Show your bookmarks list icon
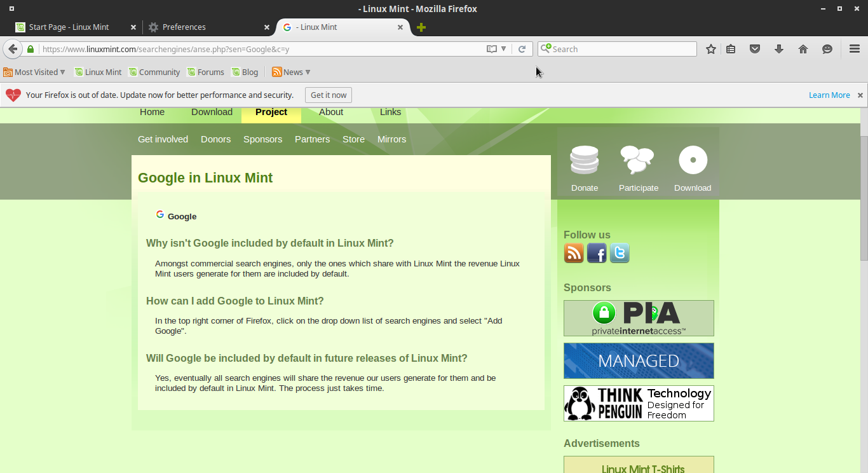The image size is (868, 473). pyautogui.click(x=731, y=49)
